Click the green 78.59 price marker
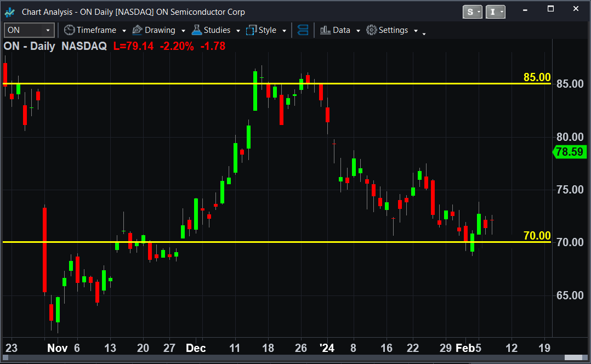 (570, 152)
